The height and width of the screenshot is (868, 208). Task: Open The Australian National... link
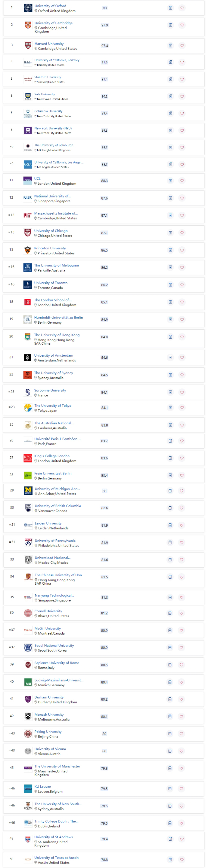coord(54,423)
